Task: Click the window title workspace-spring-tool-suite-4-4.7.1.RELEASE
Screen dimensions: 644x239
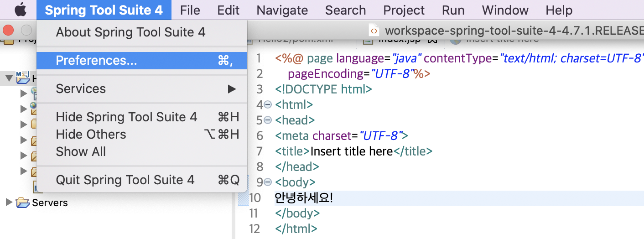Action: pyautogui.click(x=514, y=31)
